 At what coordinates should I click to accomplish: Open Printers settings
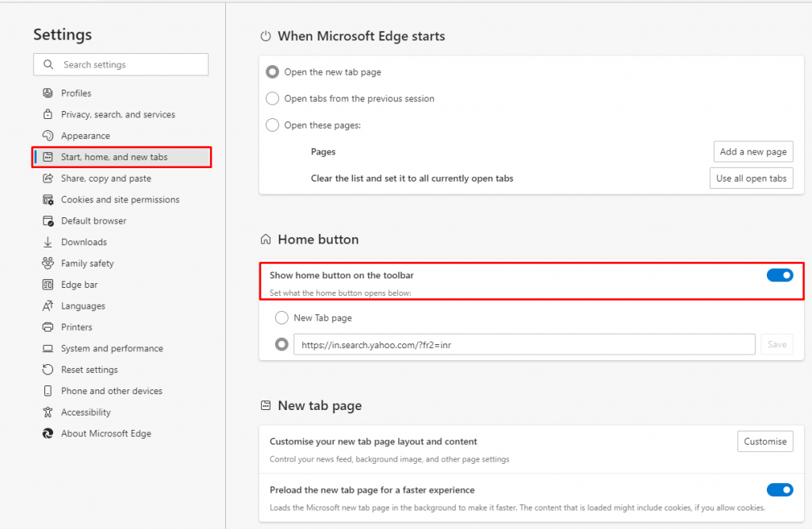[77, 327]
